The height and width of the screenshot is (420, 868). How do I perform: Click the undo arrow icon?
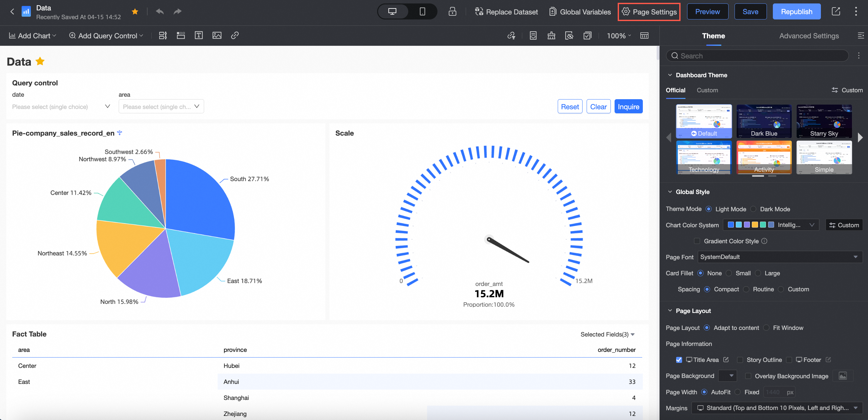point(160,11)
